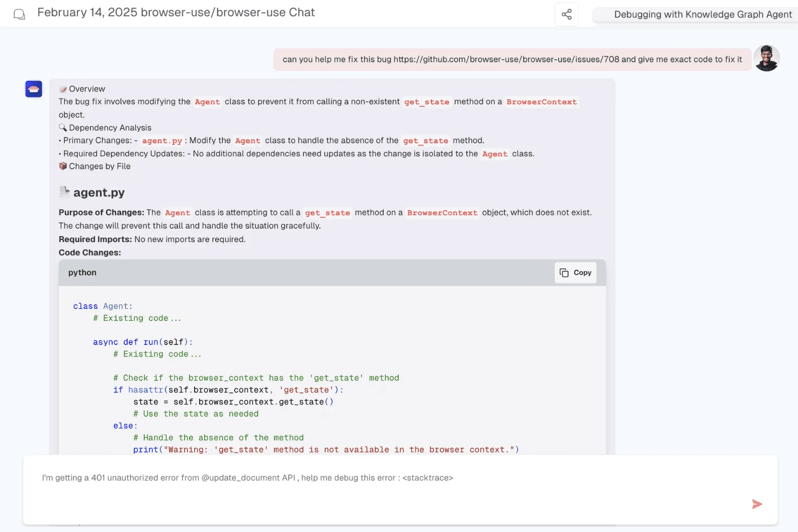
Task: Click the chat bubble icon beside the title
Action: pos(19,14)
